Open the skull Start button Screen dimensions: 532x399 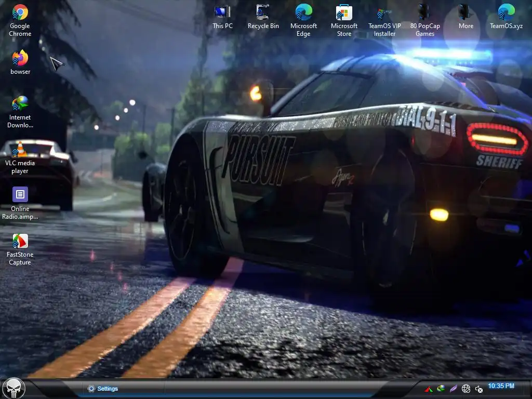point(14,389)
